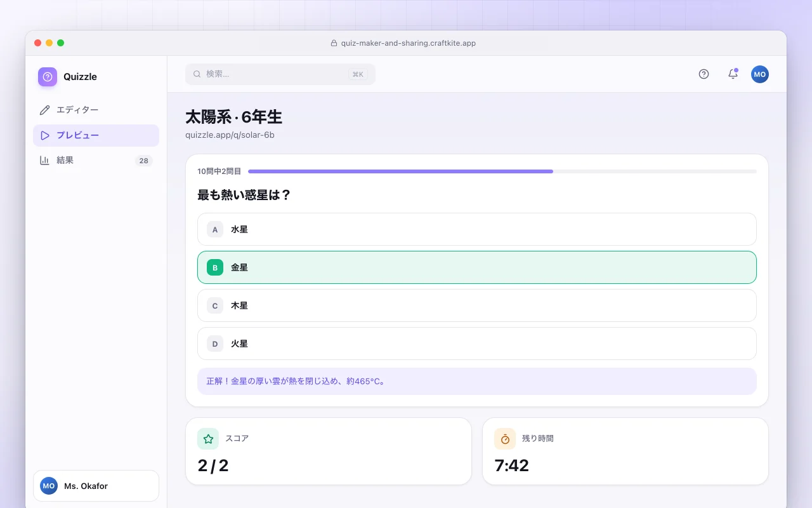The width and height of the screenshot is (812, 508).
Task: Click the pencil icon beside エディター
Action: (44, 110)
